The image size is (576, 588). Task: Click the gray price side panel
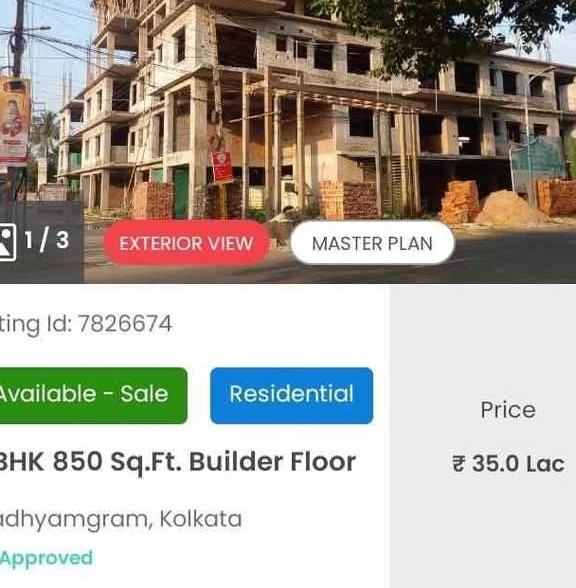[x=483, y=436]
